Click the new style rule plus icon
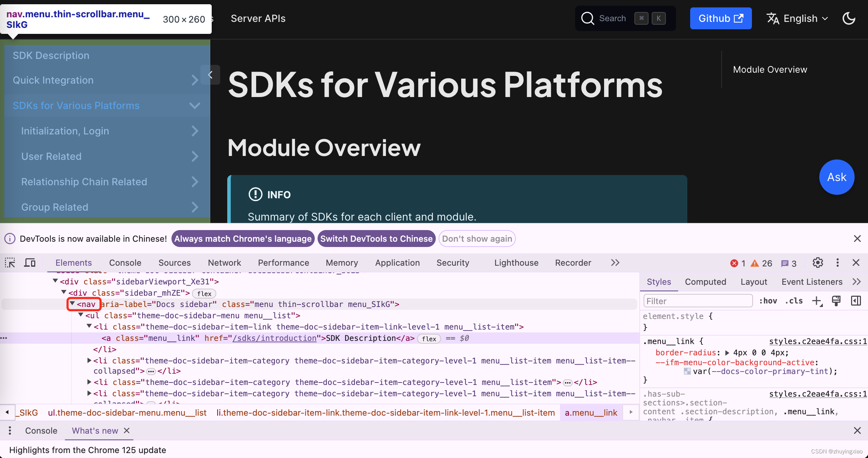Screen dimensions: 868x458 click(x=817, y=301)
